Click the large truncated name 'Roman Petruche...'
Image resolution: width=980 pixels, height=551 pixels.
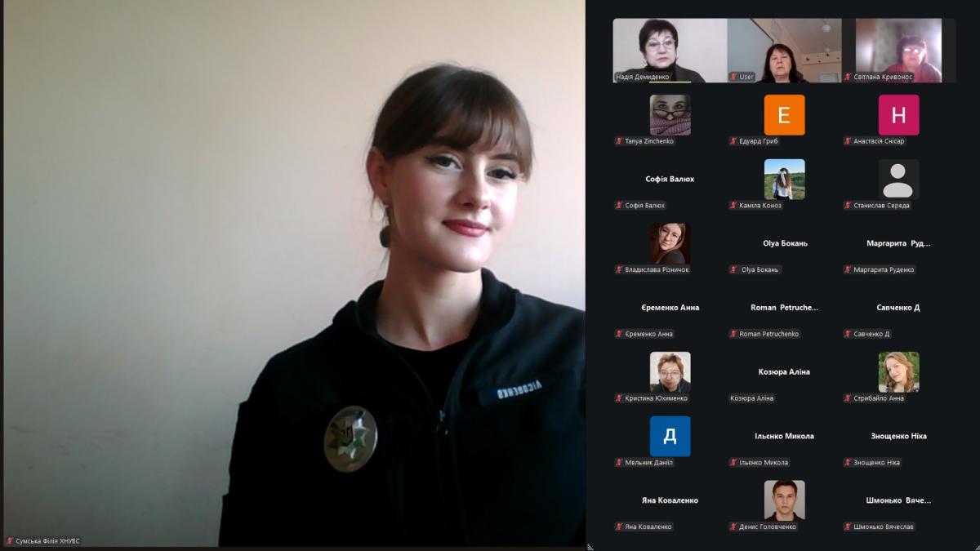coord(784,308)
